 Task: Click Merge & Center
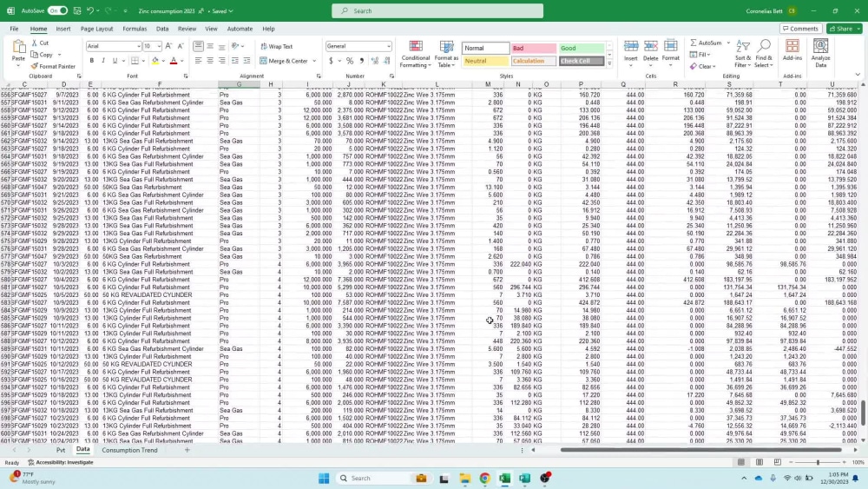(284, 61)
